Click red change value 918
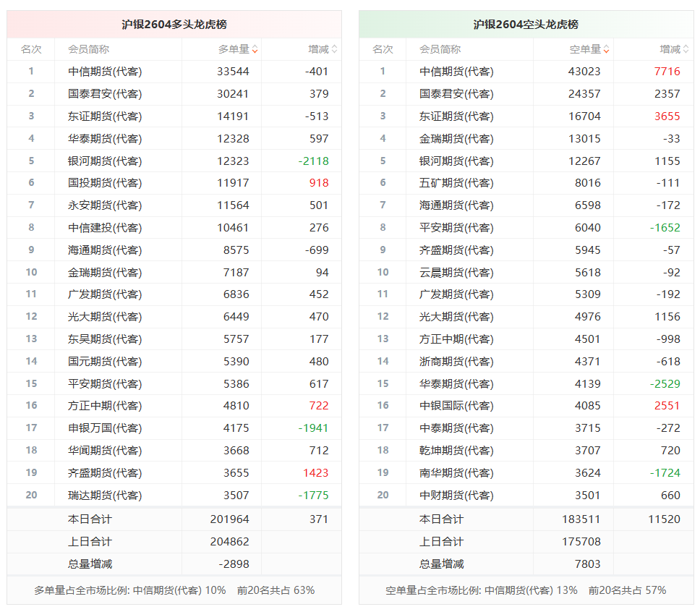Image resolution: width=700 pixels, height=612 pixels. tap(319, 183)
